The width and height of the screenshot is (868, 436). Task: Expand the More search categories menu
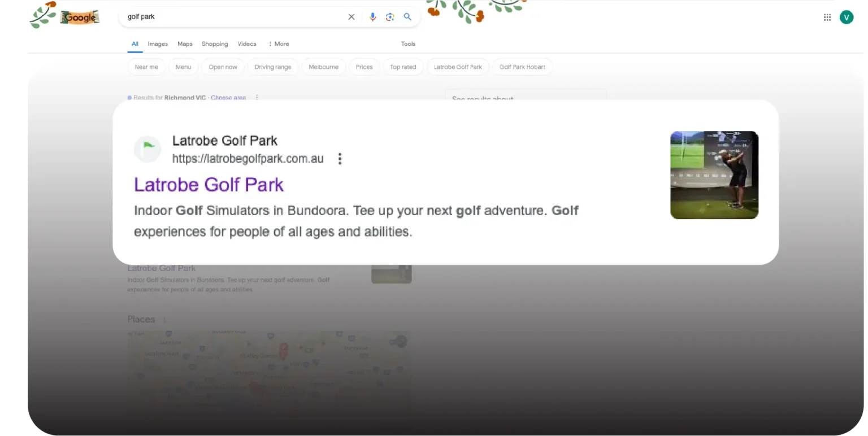click(x=278, y=44)
